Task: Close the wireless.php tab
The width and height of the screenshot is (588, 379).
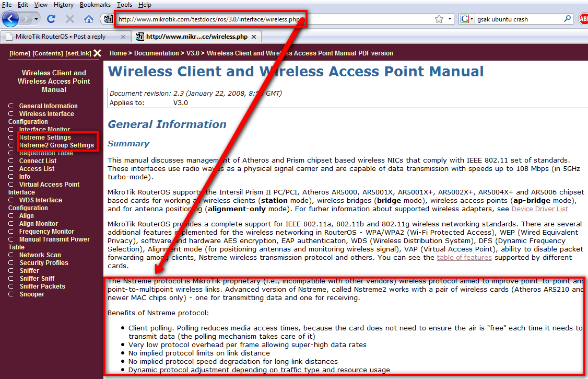Action: click(x=254, y=37)
